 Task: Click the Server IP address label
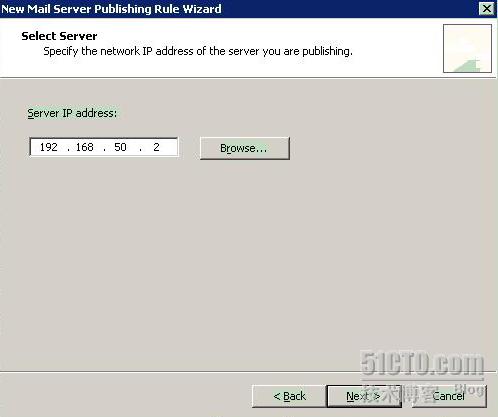click(x=72, y=113)
